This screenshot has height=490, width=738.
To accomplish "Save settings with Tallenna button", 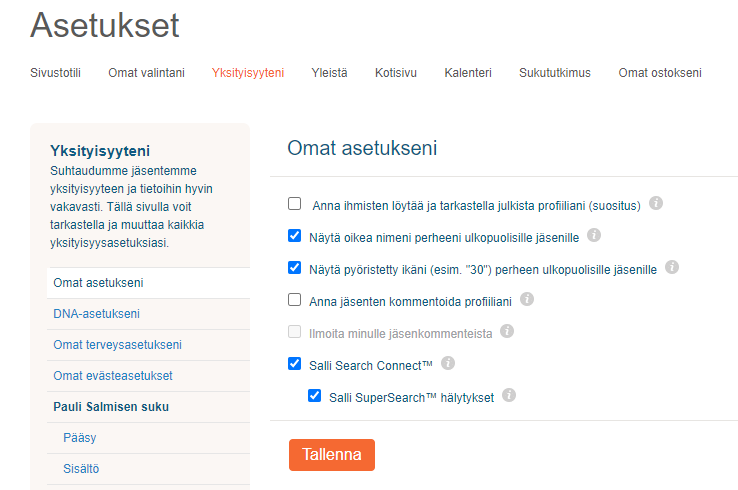I will pos(332,455).
